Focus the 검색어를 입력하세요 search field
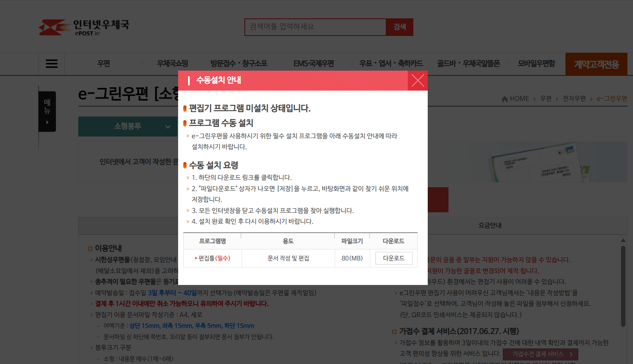 (316, 27)
